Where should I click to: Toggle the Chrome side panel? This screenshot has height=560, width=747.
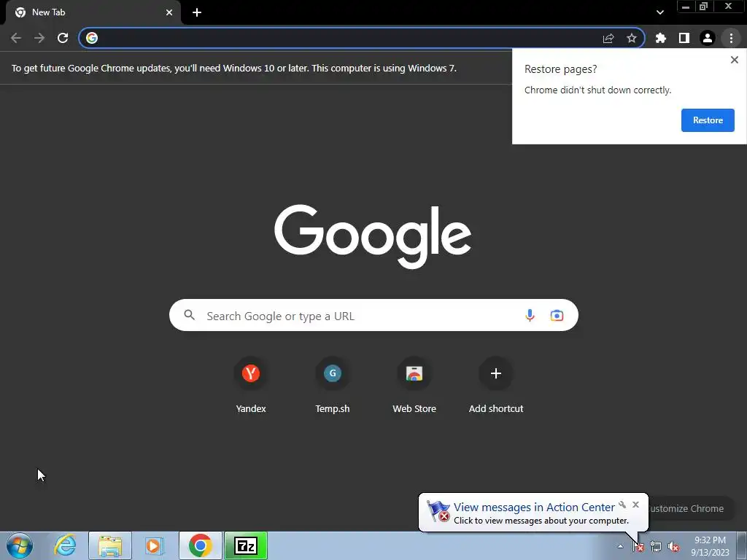click(684, 38)
